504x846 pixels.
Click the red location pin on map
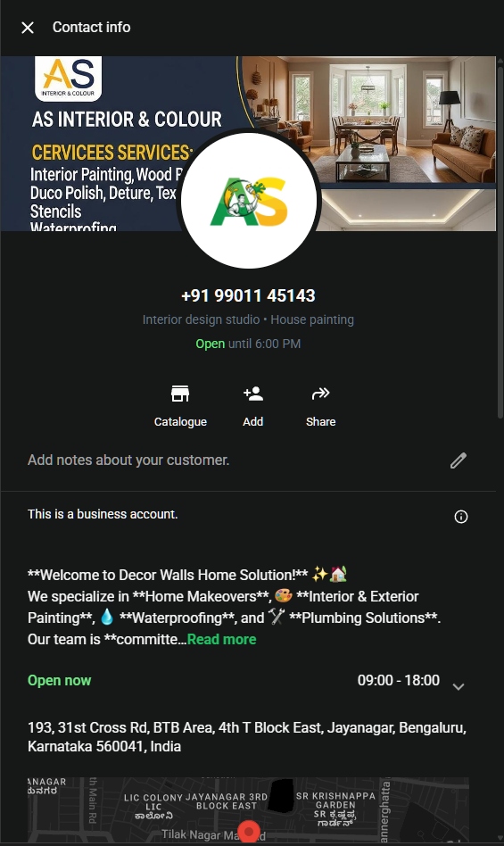coord(249,832)
